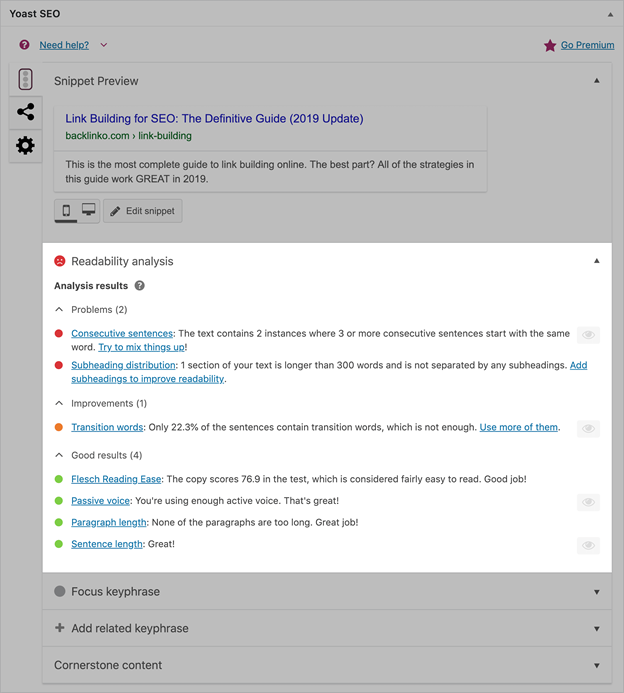Collapse the Good results (4) list
The image size is (624, 693).
(60, 456)
